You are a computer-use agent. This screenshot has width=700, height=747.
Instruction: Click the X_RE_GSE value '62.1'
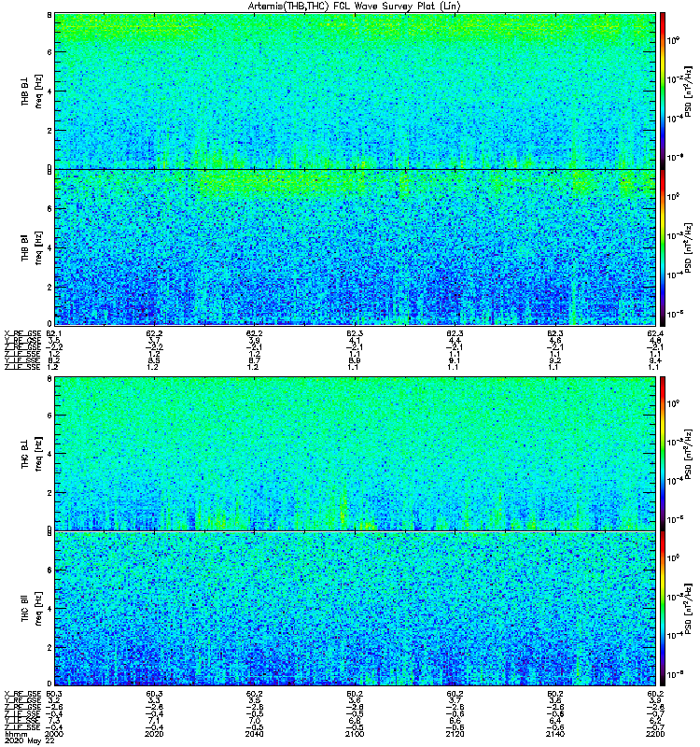[x=54, y=333]
